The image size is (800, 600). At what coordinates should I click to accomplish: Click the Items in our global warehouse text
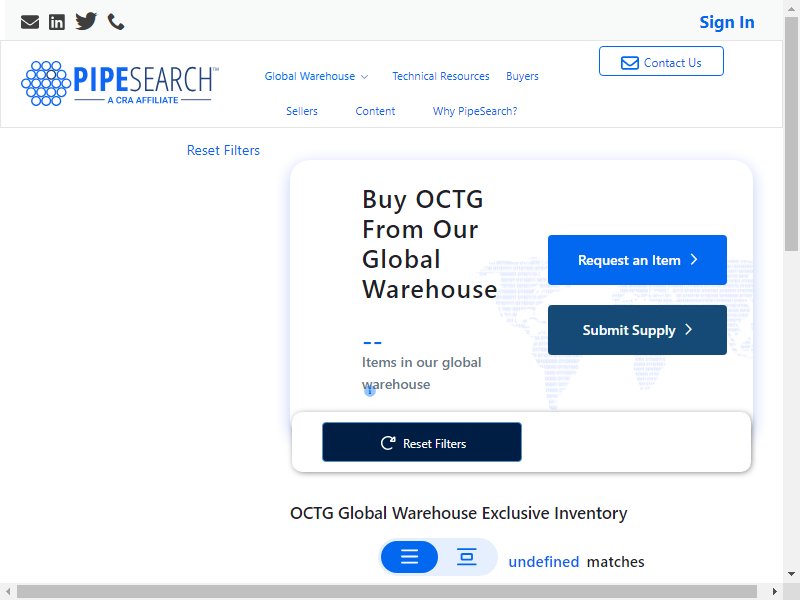click(421, 373)
